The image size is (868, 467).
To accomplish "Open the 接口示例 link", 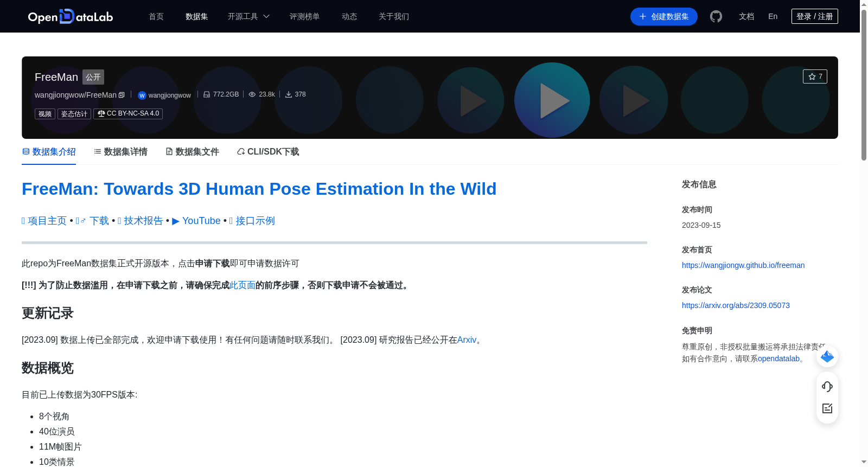I will (x=252, y=221).
